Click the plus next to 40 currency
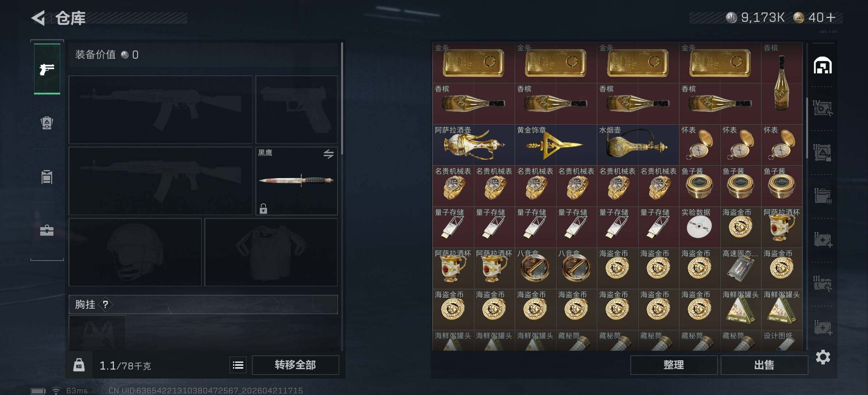Screen dimensions: 868x395 pos(831,18)
